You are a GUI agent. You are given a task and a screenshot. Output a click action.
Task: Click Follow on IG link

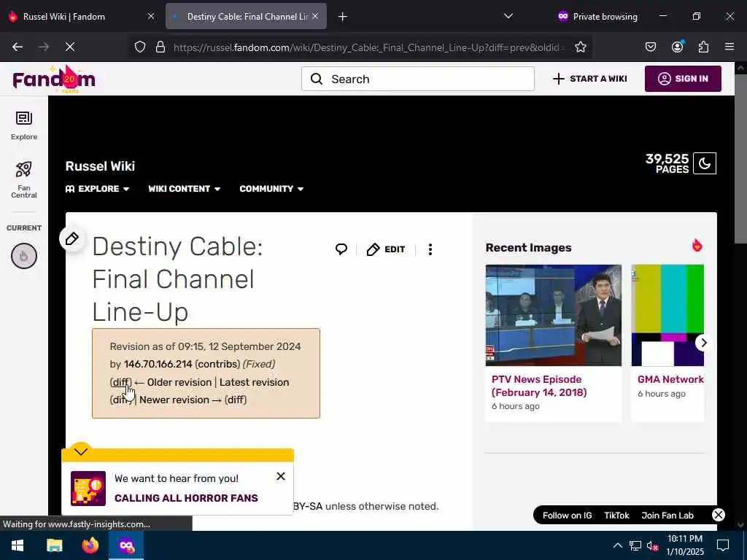[567, 516]
